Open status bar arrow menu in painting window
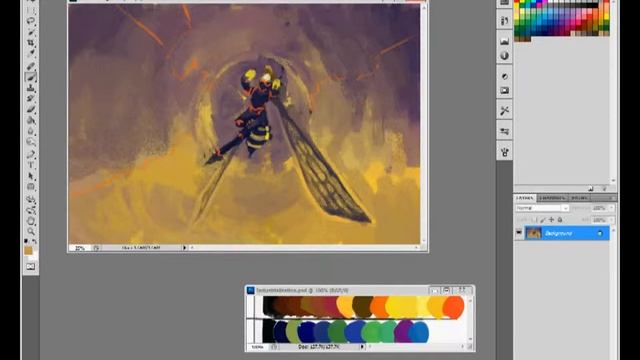 click(x=184, y=247)
